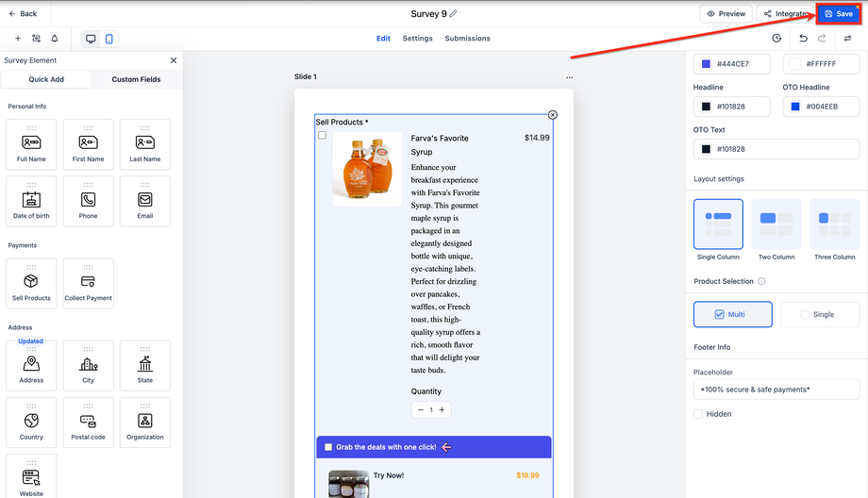Open version history clock icon
868x498 pixels.
tap(776, 38)
